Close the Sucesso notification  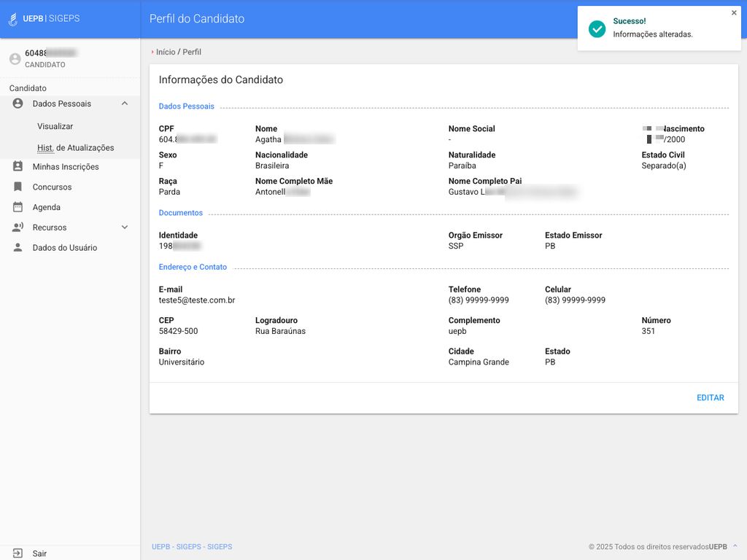[734, 13]
